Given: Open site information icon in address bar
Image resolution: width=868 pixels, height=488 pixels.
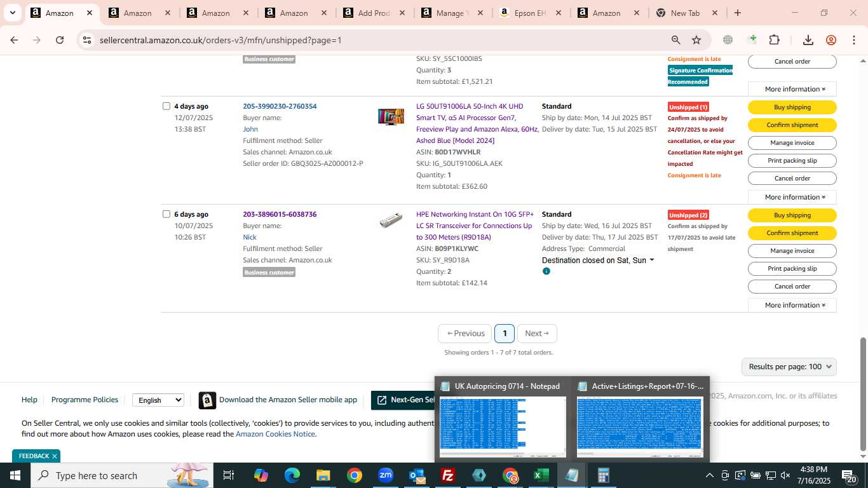Looking at the screenshot, I should tap(87, 40).
